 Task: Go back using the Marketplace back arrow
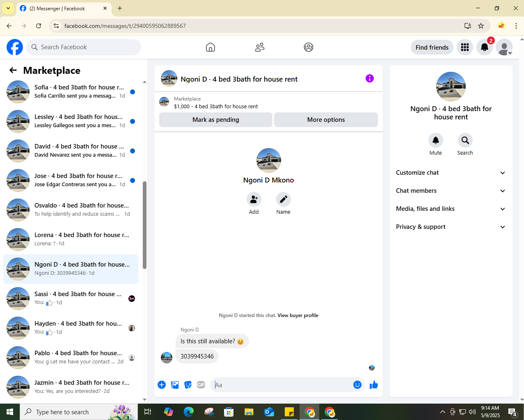coord(13,70)
